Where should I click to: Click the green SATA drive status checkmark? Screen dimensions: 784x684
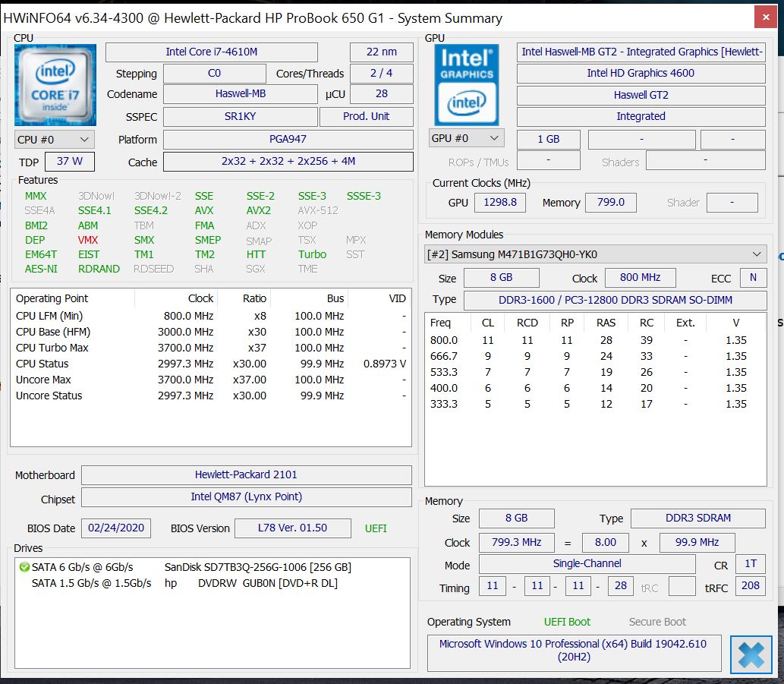tap(24, 567)
